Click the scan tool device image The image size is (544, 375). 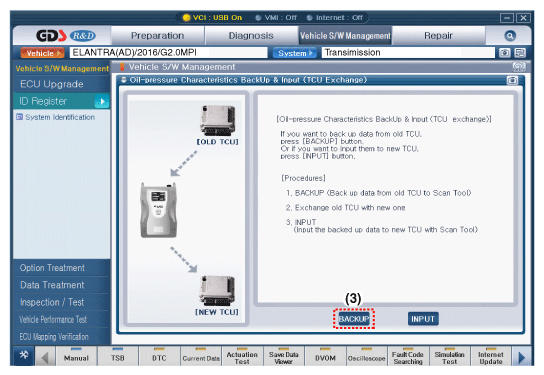click(159, 210)
